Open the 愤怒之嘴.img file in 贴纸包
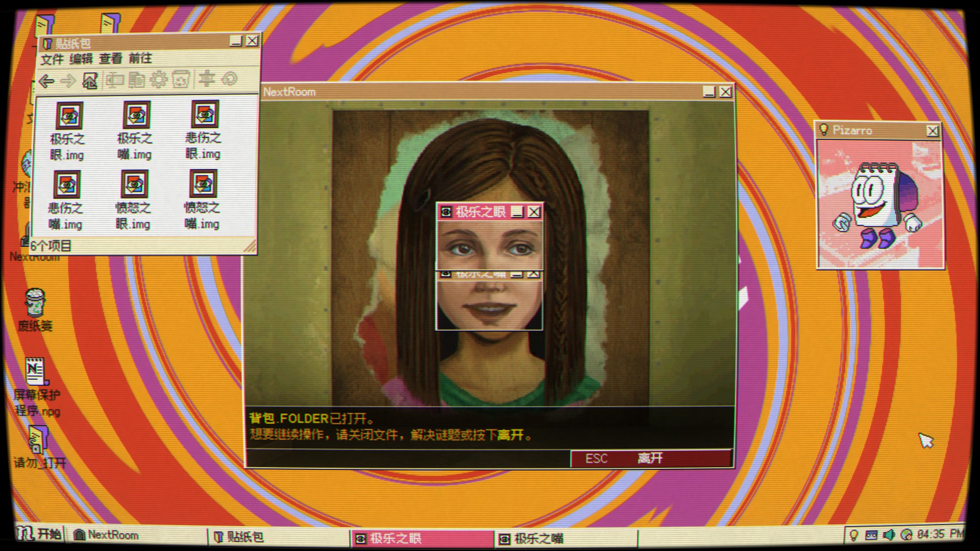The image size is (980, 551). click(202, 200)
